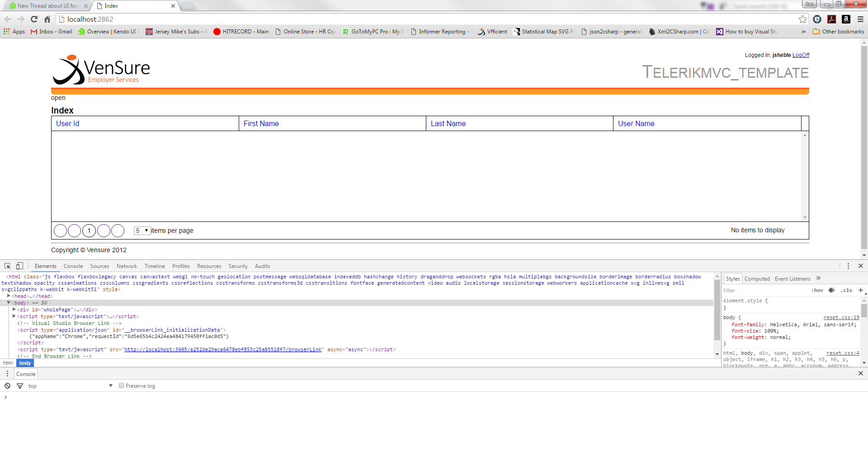This screenshot has height=470, width=868.
Task: Toggle the .cls classes editor
Action: coord(846,290)
